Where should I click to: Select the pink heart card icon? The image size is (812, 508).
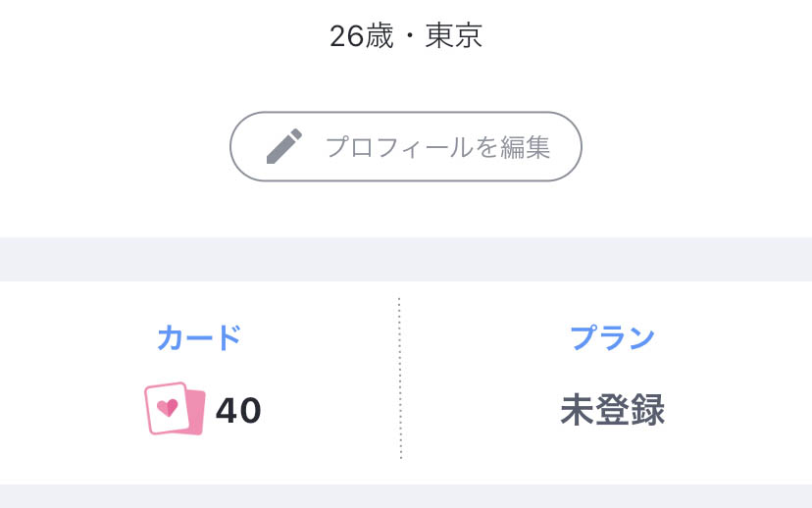[175, 409]
